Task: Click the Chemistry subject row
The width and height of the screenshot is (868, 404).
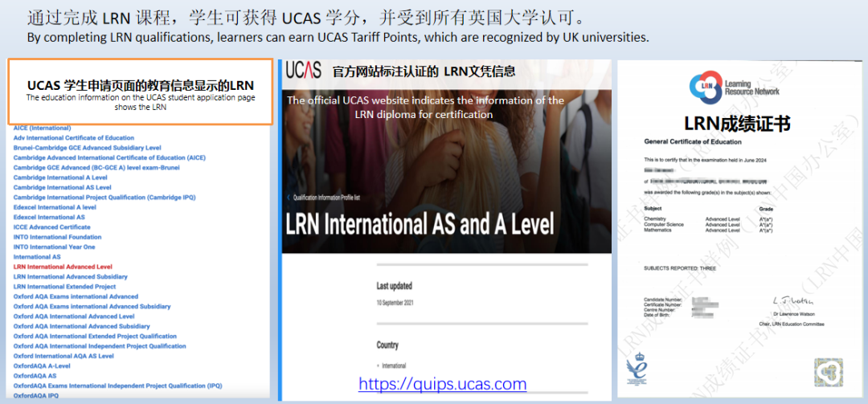Action: click(709, 218)
